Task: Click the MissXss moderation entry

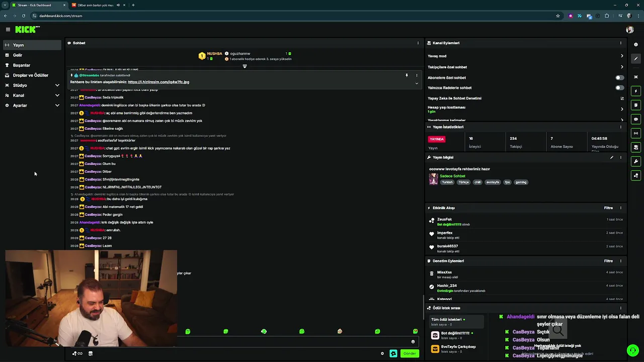Action: click(525, 275)
